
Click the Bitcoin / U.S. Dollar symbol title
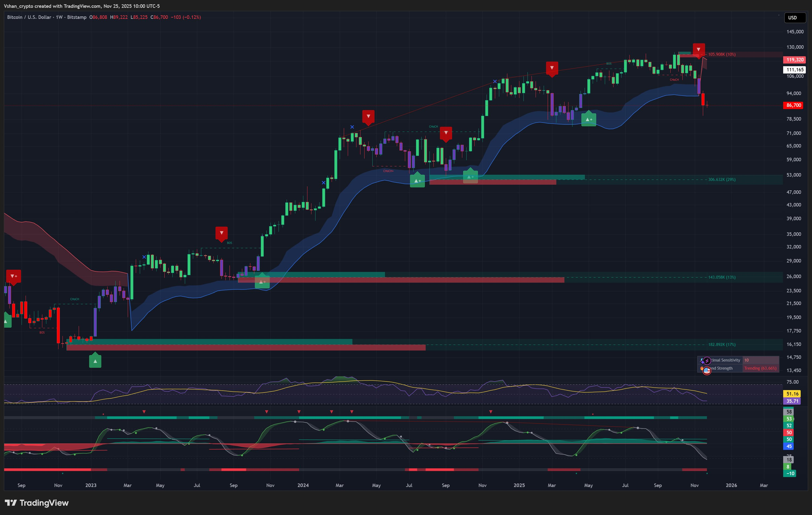click(29, 17)
